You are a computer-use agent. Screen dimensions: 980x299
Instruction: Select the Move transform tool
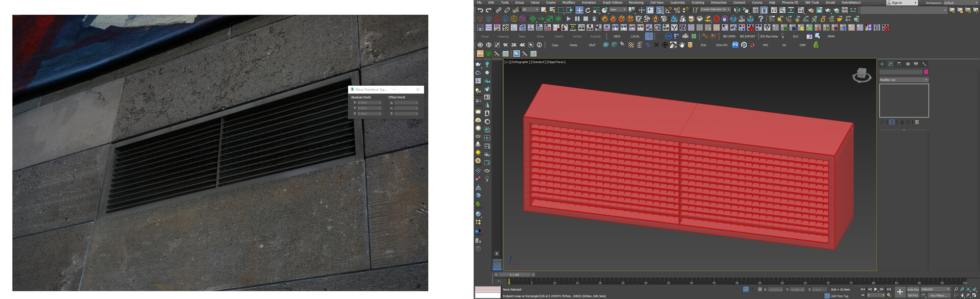[579, 10]
